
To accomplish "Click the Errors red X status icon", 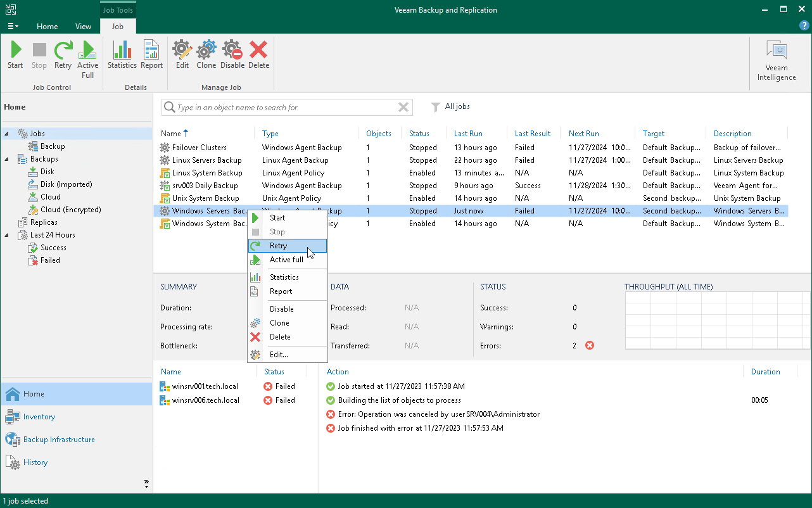I will (590, 345).
